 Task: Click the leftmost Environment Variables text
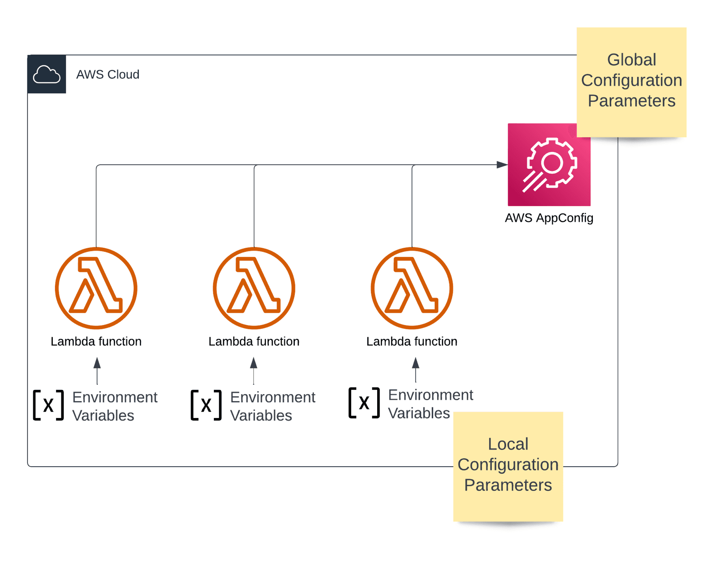[x=114, y=406]
